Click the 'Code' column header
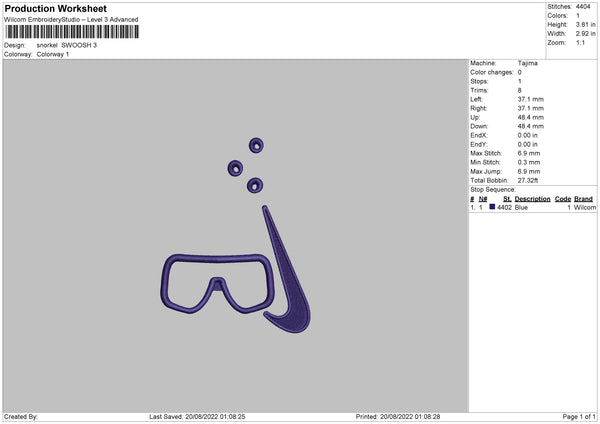 tap(563, 199)
